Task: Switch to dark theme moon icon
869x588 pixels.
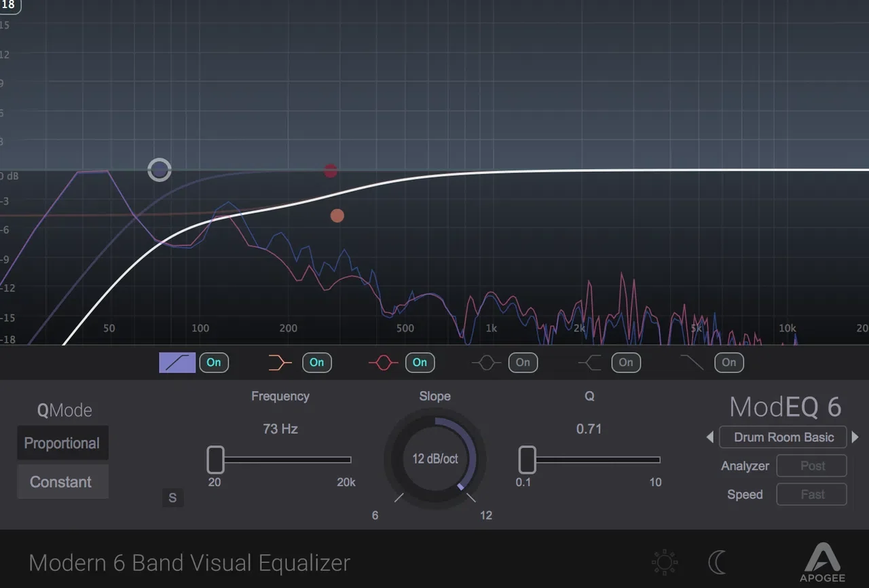Action: coord(717,562)
